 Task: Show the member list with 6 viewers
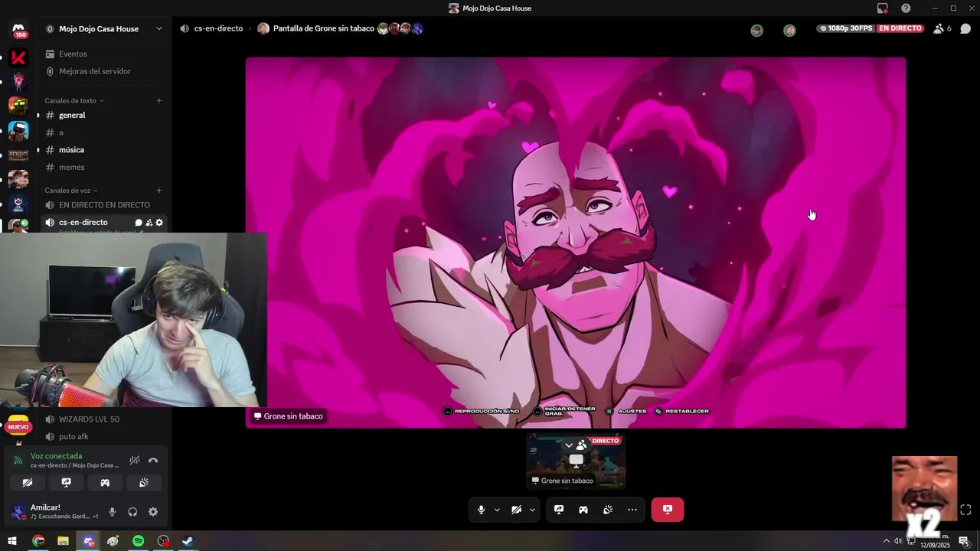click(x=942, y=28)
